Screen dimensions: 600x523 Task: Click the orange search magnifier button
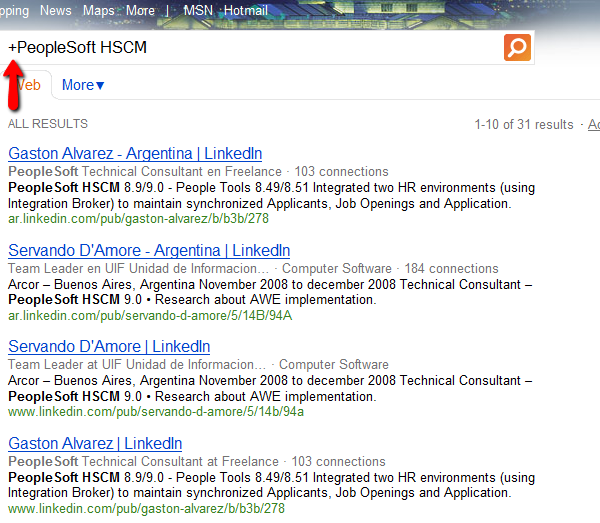click(x=517, y=47)
